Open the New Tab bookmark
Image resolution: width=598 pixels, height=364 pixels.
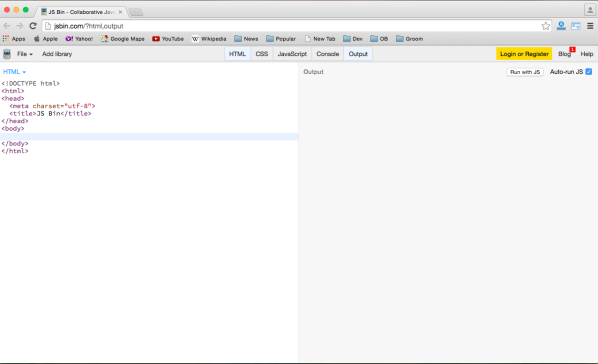pos(320,39)
